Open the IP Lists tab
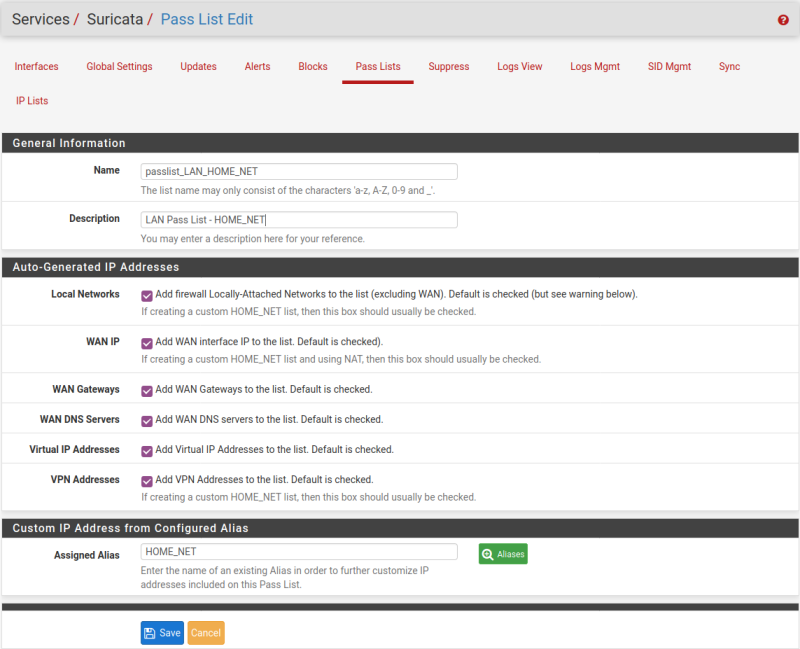 pyautogui.click(x=32, y=101)
